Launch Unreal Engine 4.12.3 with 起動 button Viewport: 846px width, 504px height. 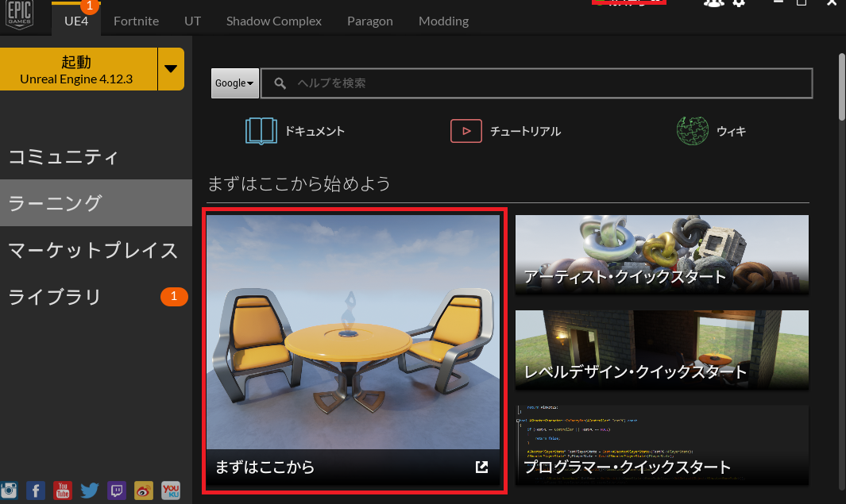(x=79, y=69)
